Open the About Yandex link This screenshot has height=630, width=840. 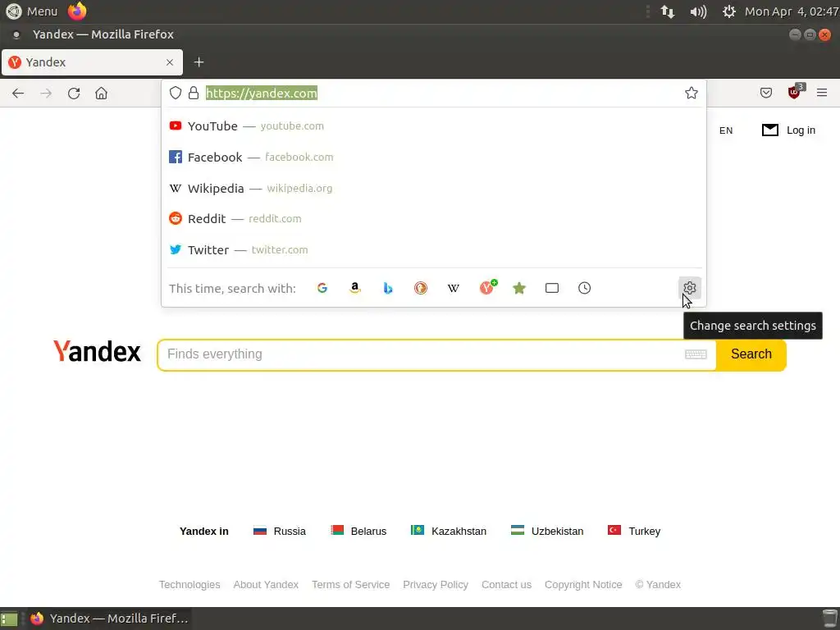266,584
